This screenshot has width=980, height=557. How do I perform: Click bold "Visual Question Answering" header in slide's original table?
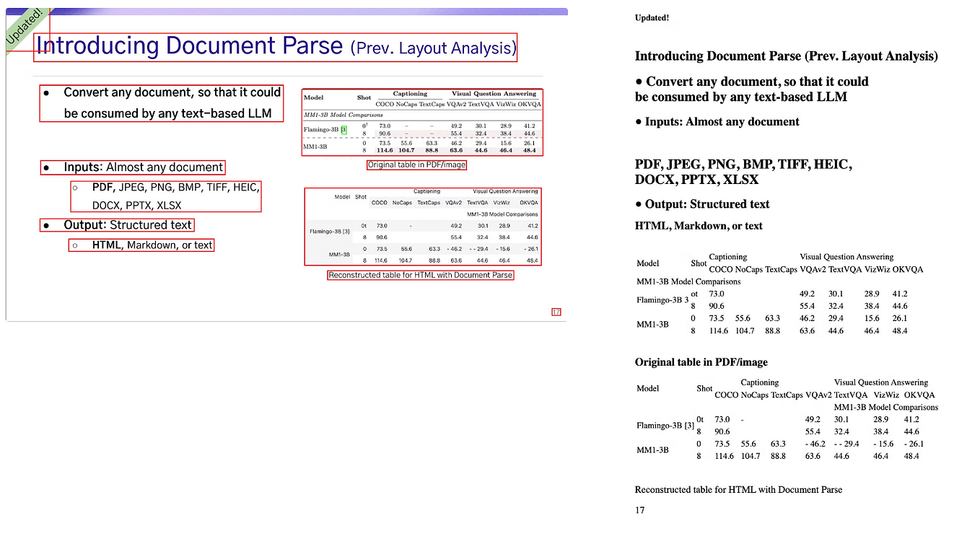click(494, 94)
